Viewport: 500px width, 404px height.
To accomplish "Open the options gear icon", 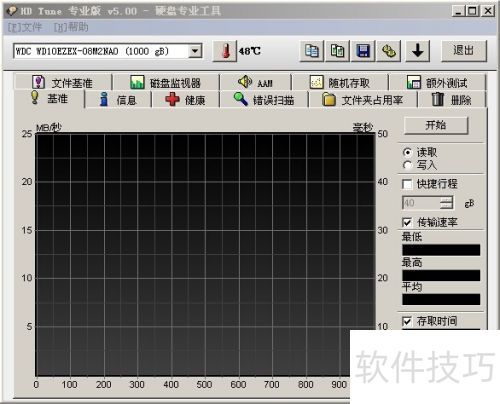I will (x=389, y=51).
